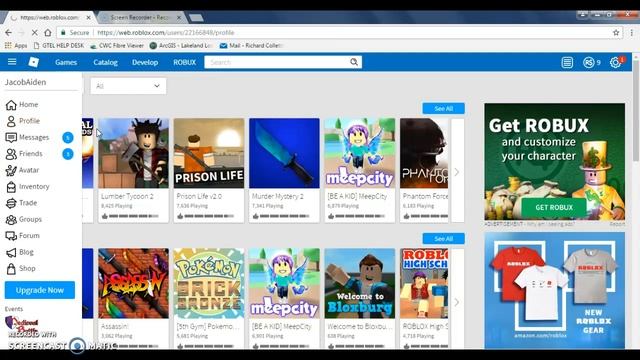Image resolution: width=640 pixels, height=360 pixels.
Task: Open Forum in the sidebar
Action: (x=22, y=236)
